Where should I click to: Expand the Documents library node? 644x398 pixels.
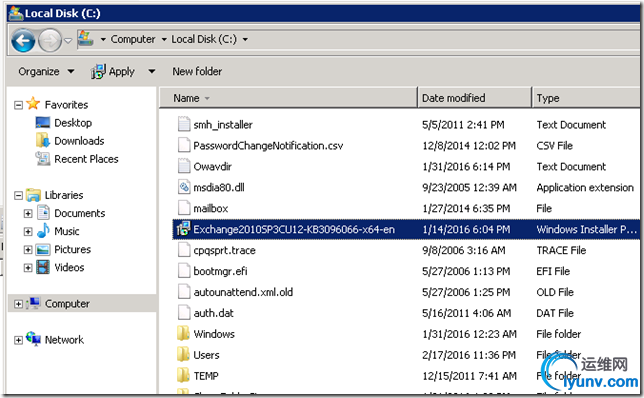(28, 214)
